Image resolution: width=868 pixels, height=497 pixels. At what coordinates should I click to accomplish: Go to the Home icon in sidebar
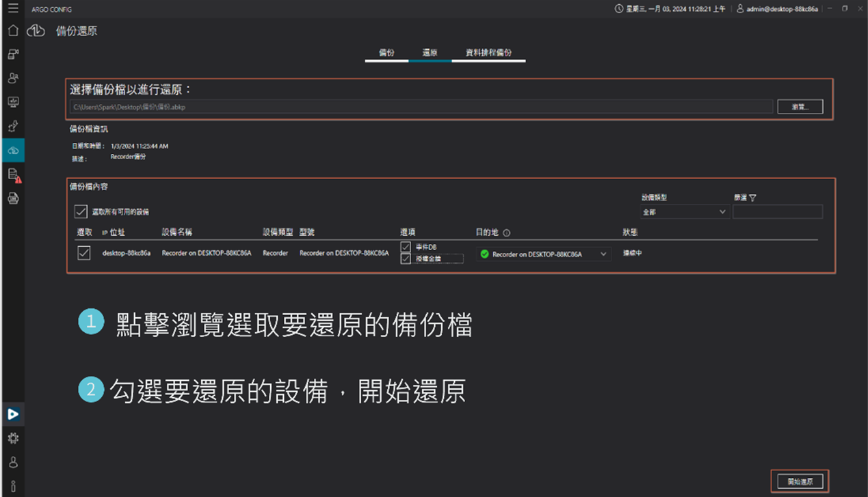click(13, 31)
